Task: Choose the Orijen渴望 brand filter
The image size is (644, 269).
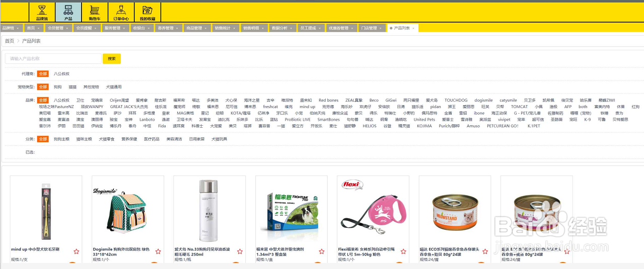Action: [x=120, y=100]
